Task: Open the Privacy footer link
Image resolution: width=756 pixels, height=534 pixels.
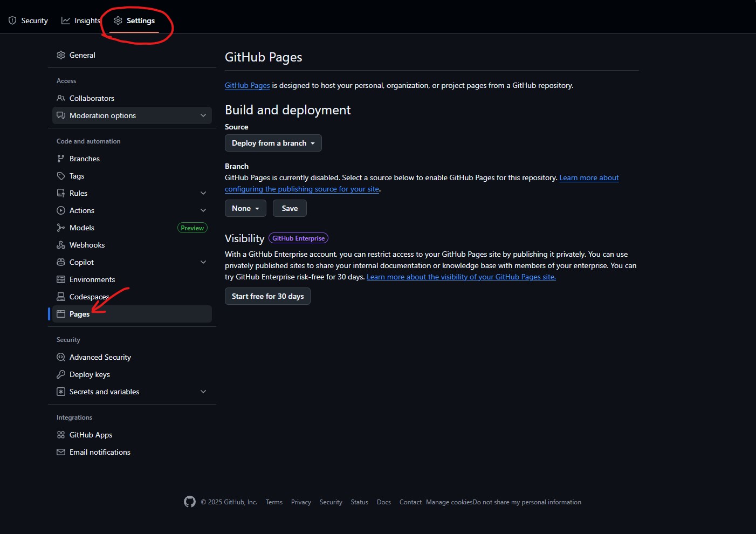Action: (x=301, y=502)
